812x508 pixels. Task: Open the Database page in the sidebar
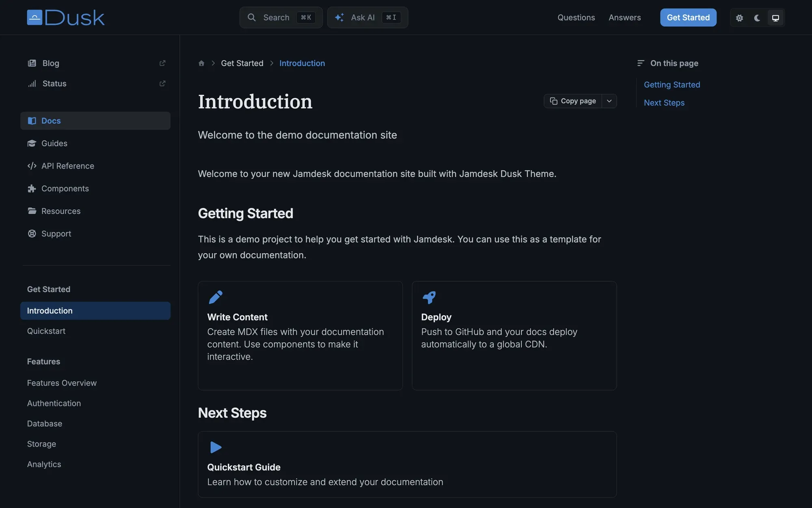tap(95, 423)
